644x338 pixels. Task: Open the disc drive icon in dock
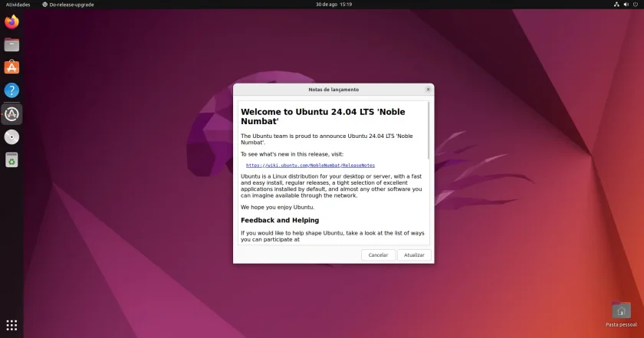point(11,137)
